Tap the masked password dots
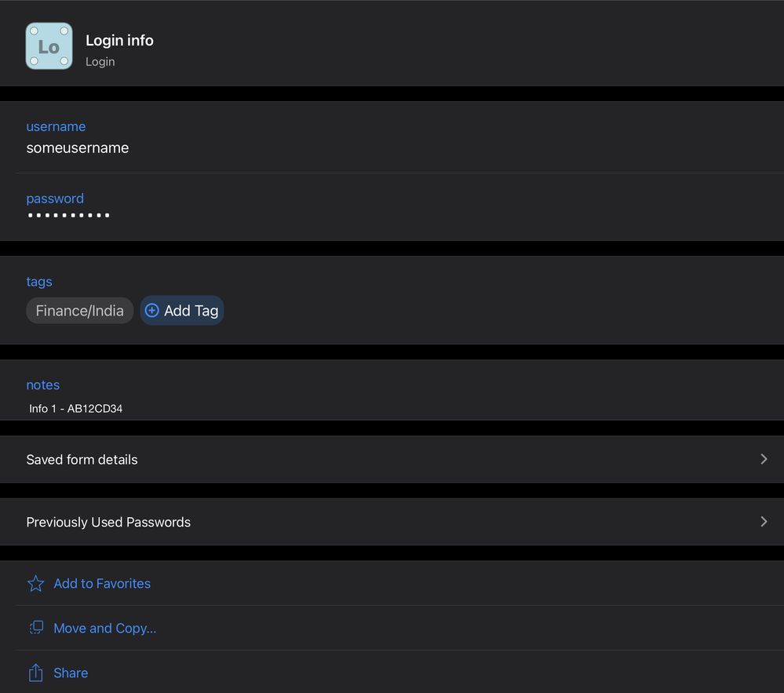The height and width of the screenshot is (693, 784). click(x=68, y=215)
